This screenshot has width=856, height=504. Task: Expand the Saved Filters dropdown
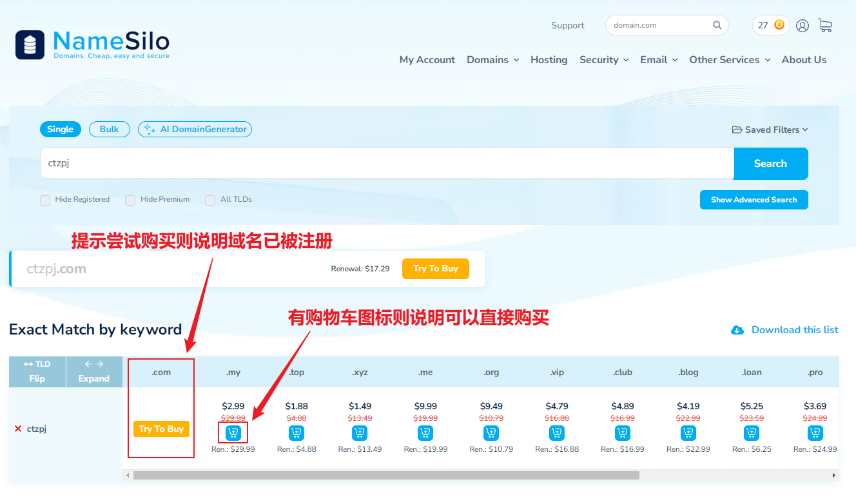tap(770, 130)
